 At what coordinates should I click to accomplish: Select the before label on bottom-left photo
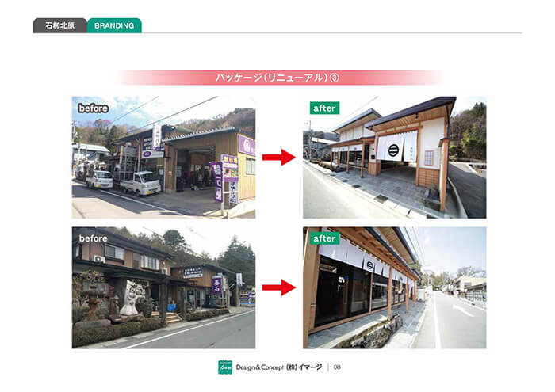[92, 238]
